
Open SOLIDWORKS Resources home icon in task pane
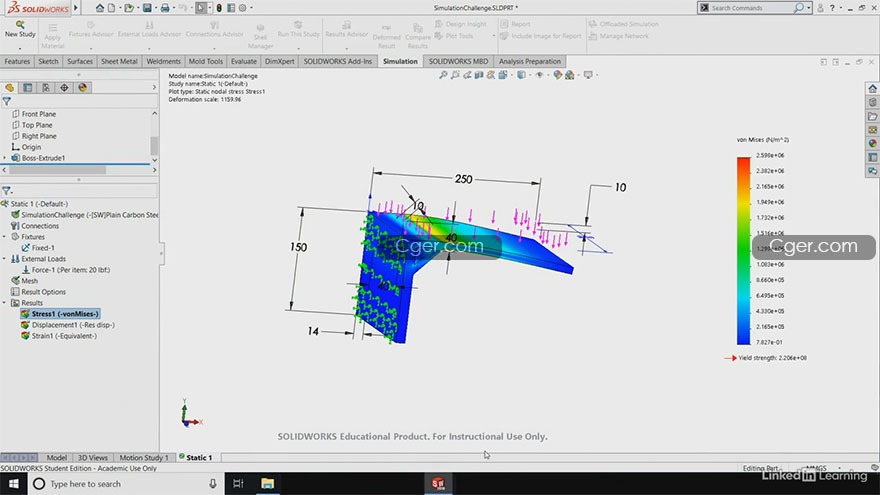coord(872,88)
